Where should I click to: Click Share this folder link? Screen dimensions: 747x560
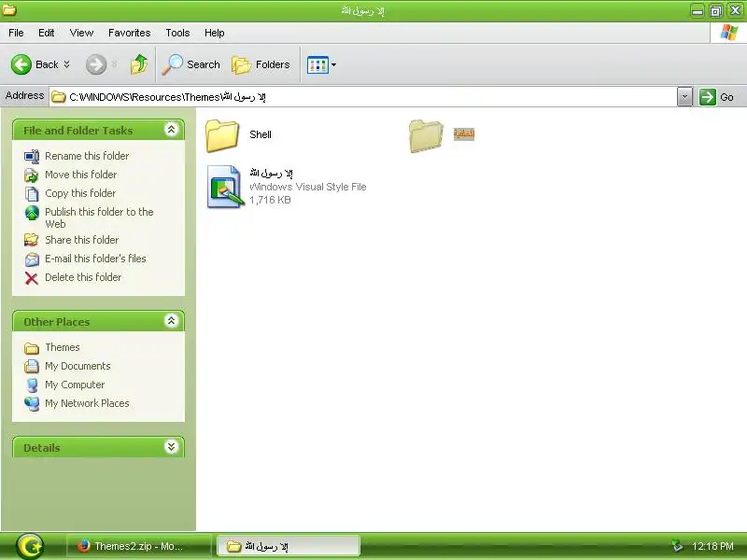[x=82, y=240]
